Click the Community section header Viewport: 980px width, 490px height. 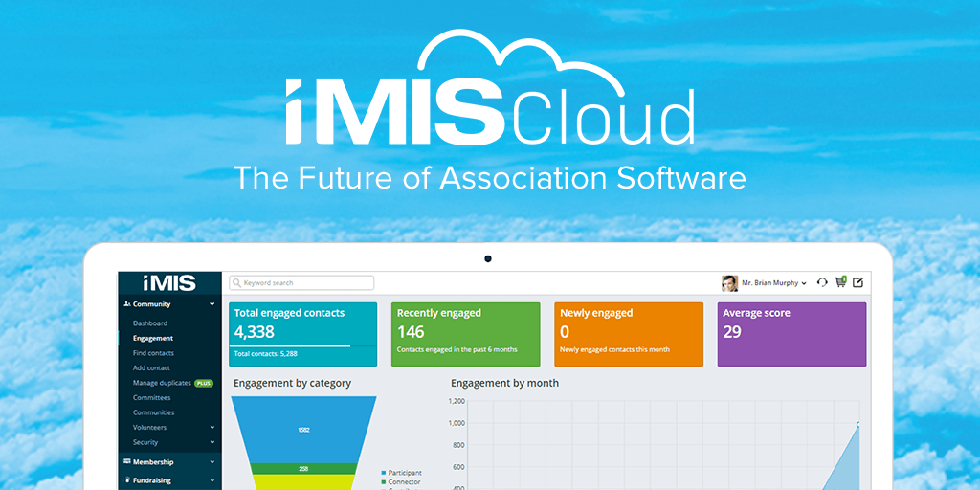coord(169,304)
